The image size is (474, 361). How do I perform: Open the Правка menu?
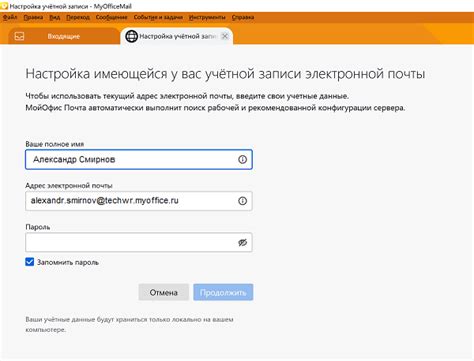point(33,17)
